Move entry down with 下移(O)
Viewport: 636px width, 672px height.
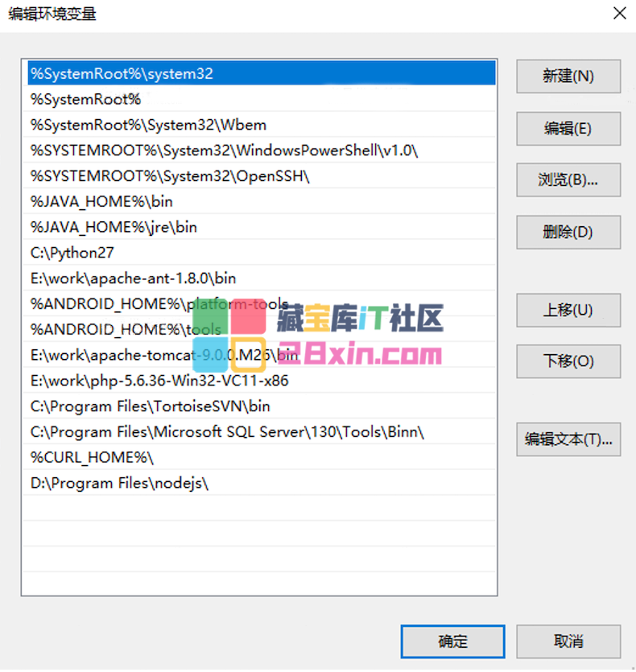pos(568,361)
